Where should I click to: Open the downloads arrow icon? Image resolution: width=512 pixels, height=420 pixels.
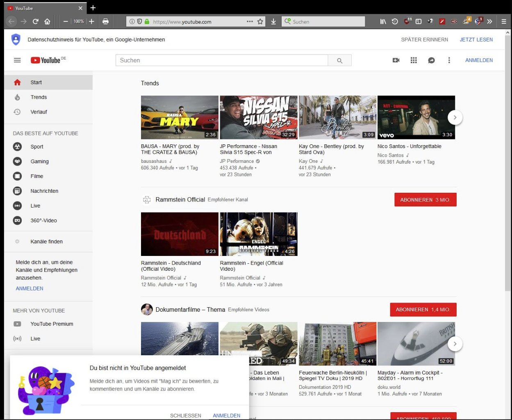(x=273, y=21)
